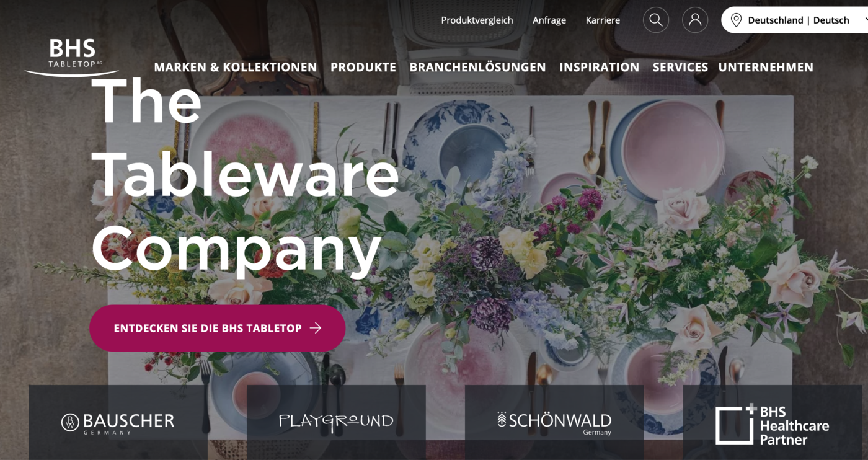Open the search magnifier icon
Image resolution: width=868 pixels, height=460 pixels.
click(x=655, y=20)
